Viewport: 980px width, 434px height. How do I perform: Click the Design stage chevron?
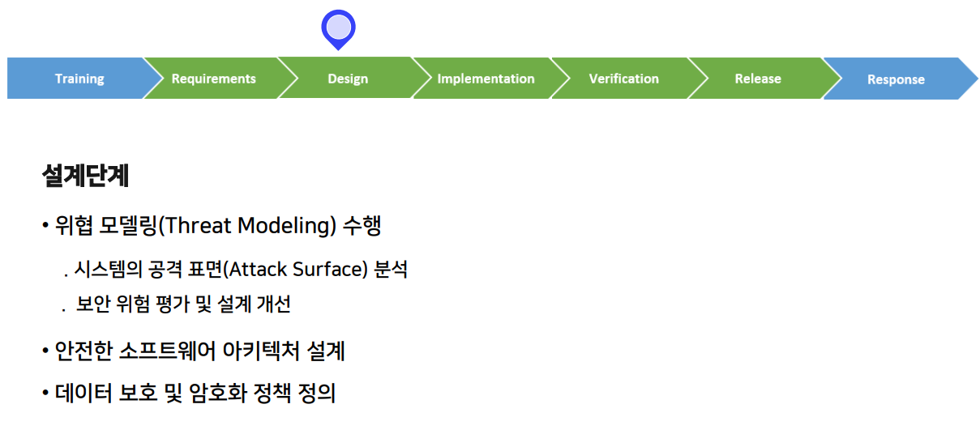tap(348, 79)
